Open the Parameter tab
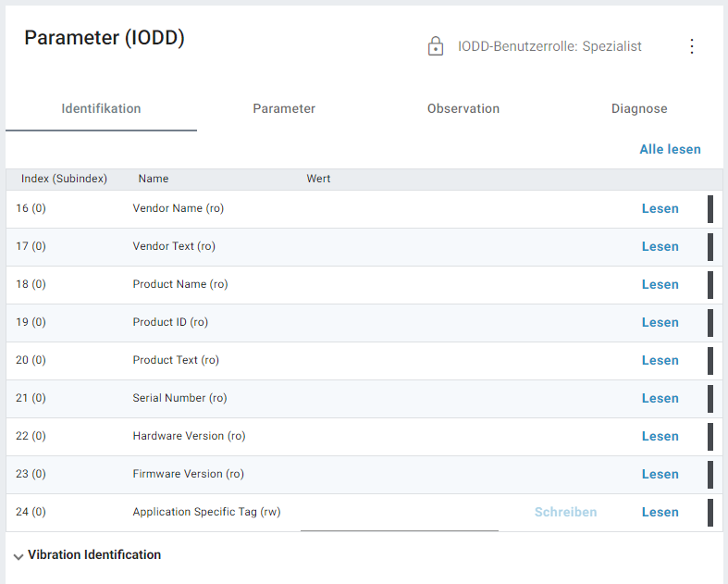This screenshot has height=584, width=728. pyautogui.click(x=284, y=108)
